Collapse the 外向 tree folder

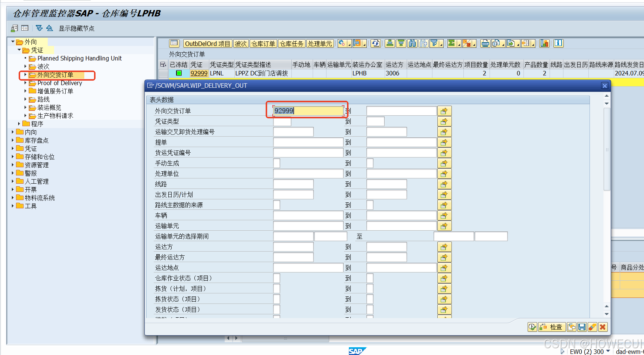(13, 41)
